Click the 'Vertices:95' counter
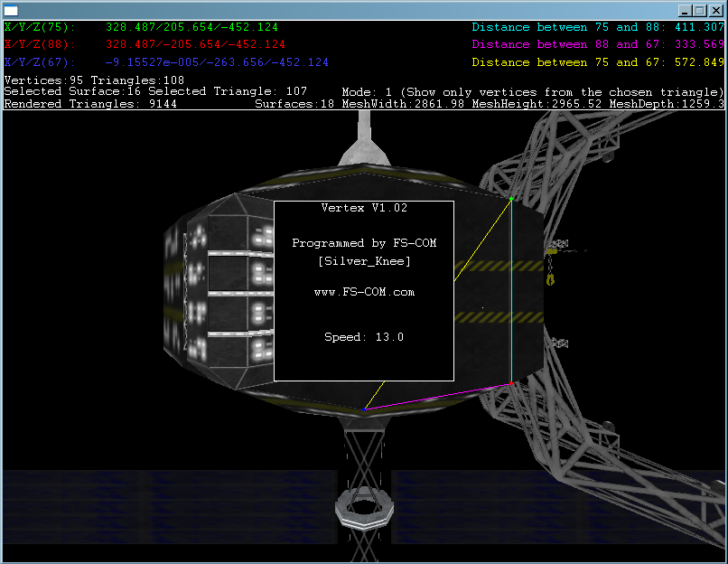The height and width of the screenshot is (564, 728). [x=43, y=80]
